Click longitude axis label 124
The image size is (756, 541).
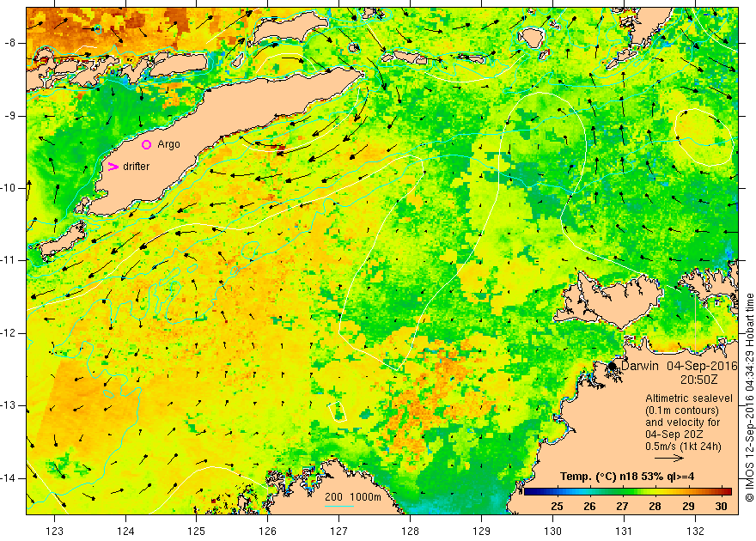tap(125, 531)
